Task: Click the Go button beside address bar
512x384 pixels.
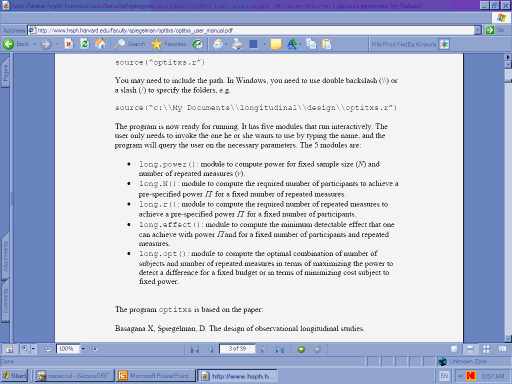Action: pyautogui.click(x=495, y=30)
